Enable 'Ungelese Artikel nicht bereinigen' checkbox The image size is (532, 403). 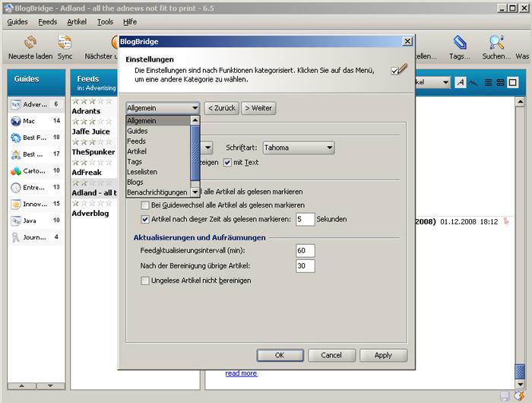coord(145,281)
